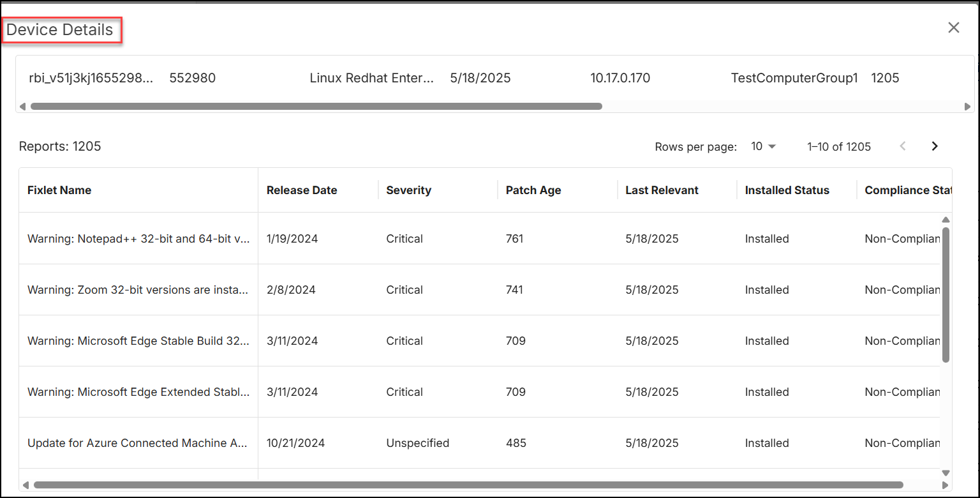Sort by the Last Relevant column header
Viewport: 980px width, 498px height.
[662, 190]
